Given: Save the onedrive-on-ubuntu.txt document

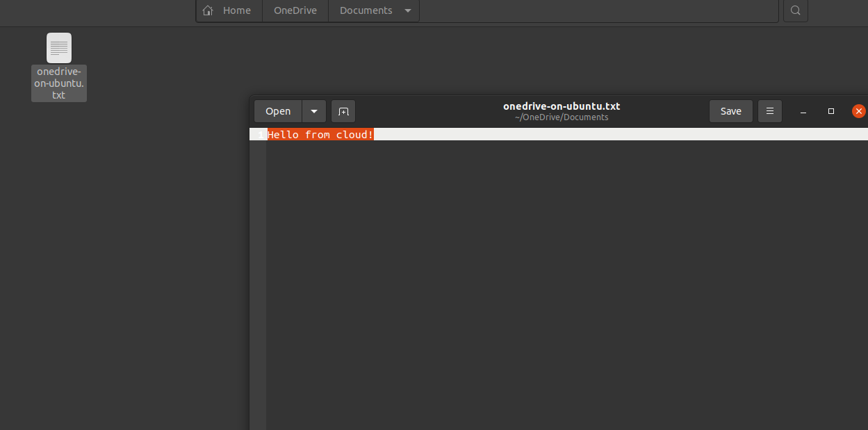Looking at the screenshot, I should [x=731, y=111].
